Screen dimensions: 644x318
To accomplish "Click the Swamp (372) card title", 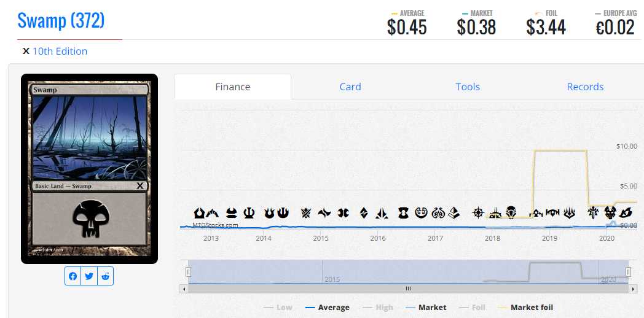I will click(x=61, y=20).
